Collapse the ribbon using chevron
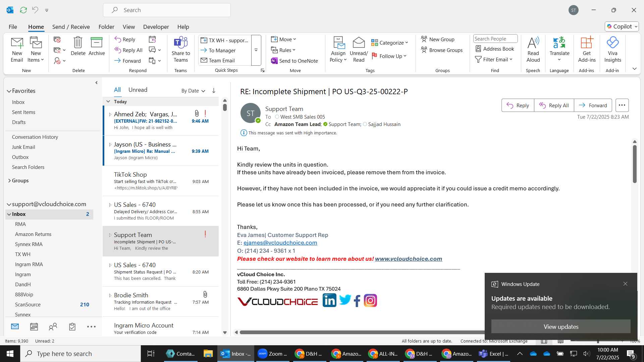This screenshot has height=362, width=644. click(x=634, y=69)
